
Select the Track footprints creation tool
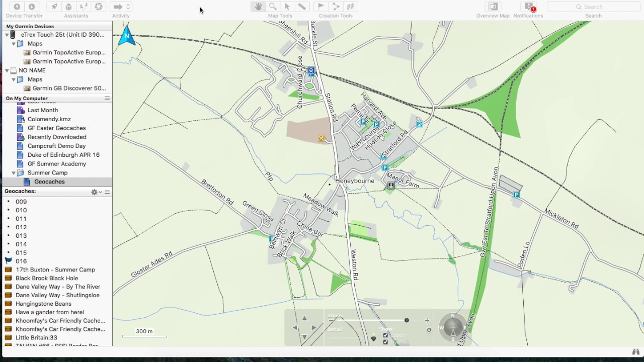351,7
